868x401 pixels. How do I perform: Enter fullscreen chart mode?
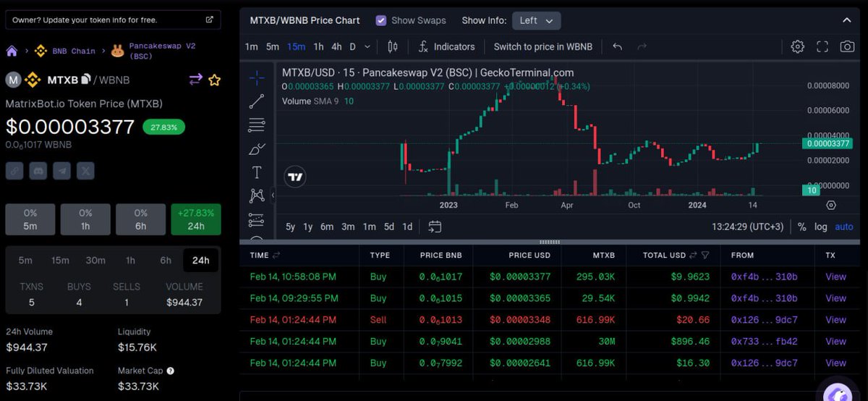point(822,46)
